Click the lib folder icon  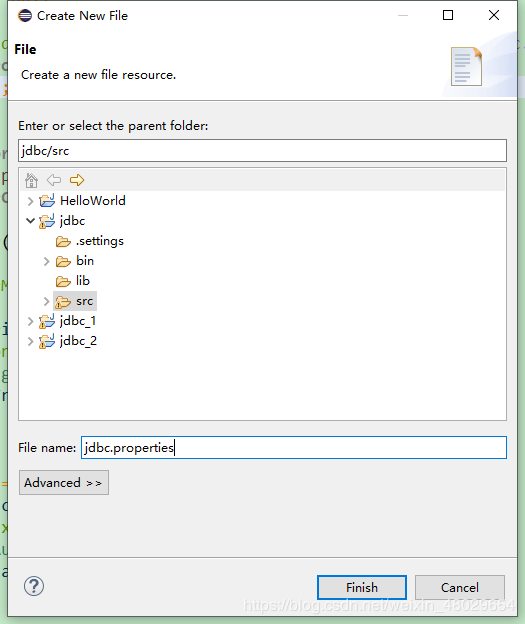(63, 281)
